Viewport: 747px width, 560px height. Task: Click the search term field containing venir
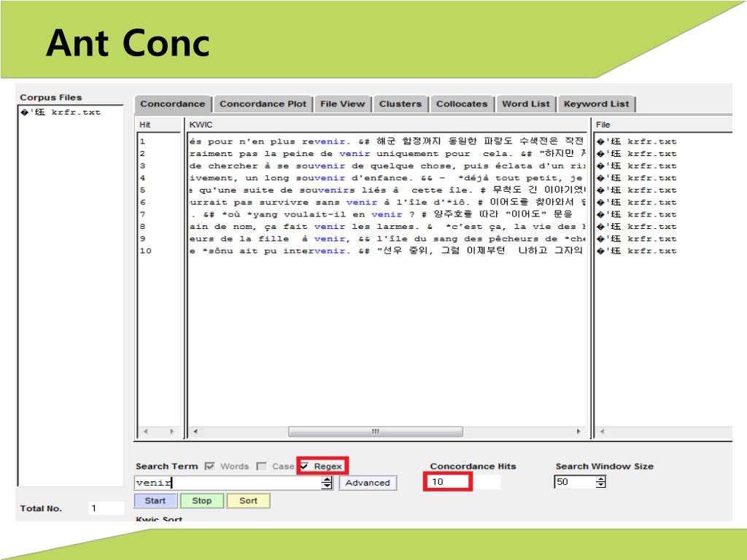[x=228, y=483]
